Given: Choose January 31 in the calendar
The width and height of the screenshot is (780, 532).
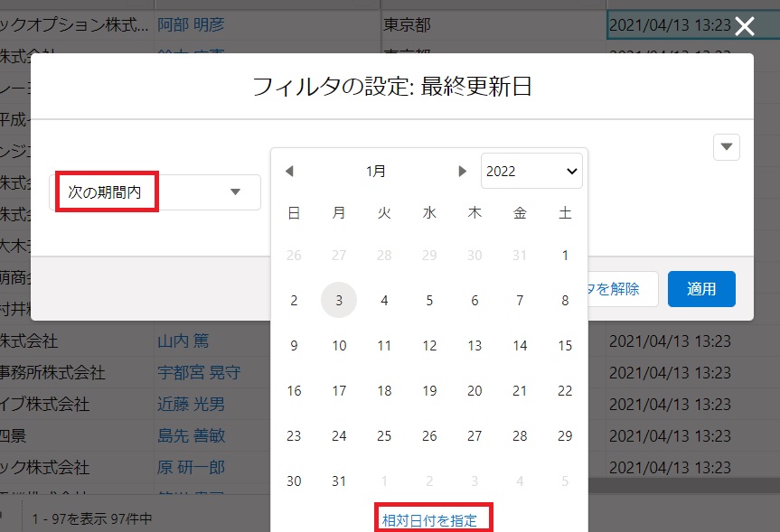Looking at the screenshot, I should pyautogui.click(x=339, y=481).
